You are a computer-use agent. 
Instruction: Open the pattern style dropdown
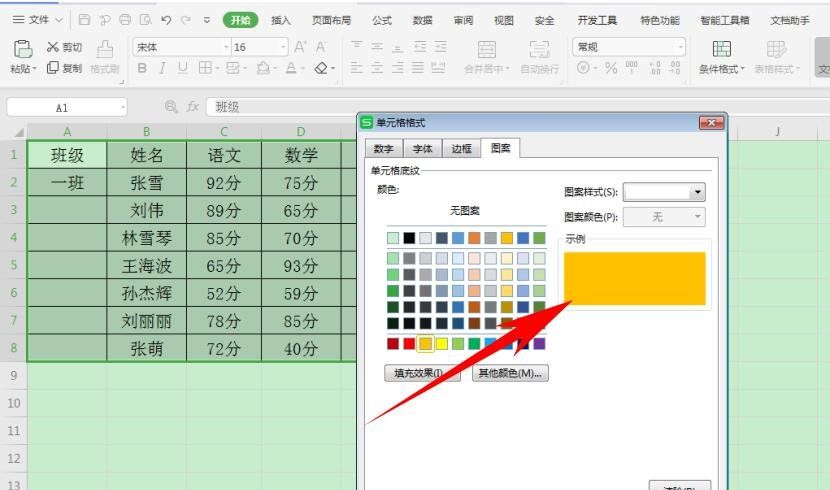698,192
